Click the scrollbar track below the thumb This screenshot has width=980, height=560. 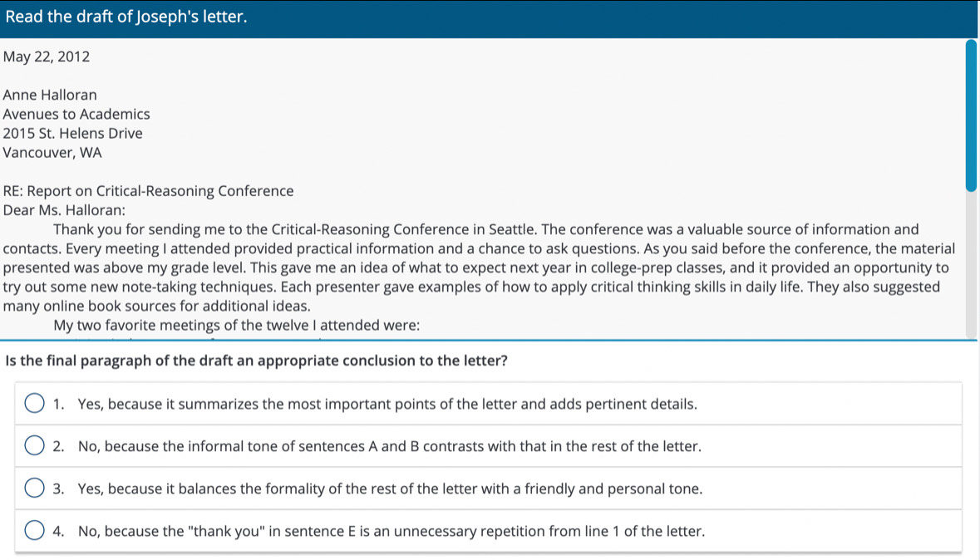(970, 266)
